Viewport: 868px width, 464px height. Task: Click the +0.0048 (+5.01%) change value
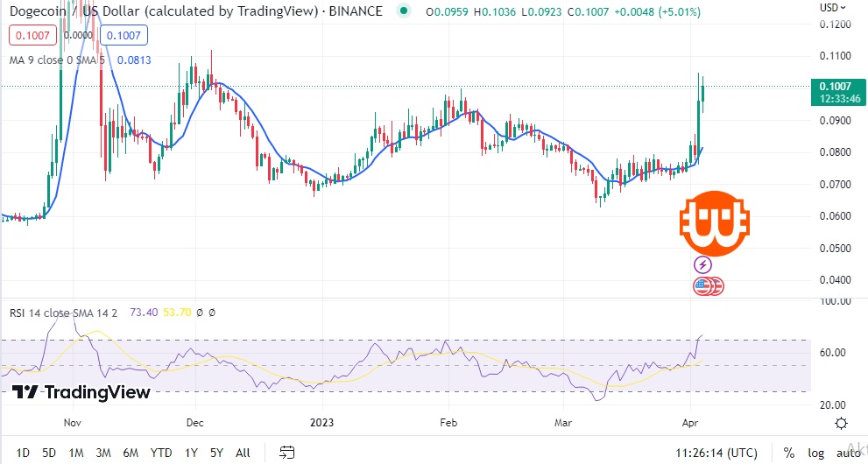(657, 11)
